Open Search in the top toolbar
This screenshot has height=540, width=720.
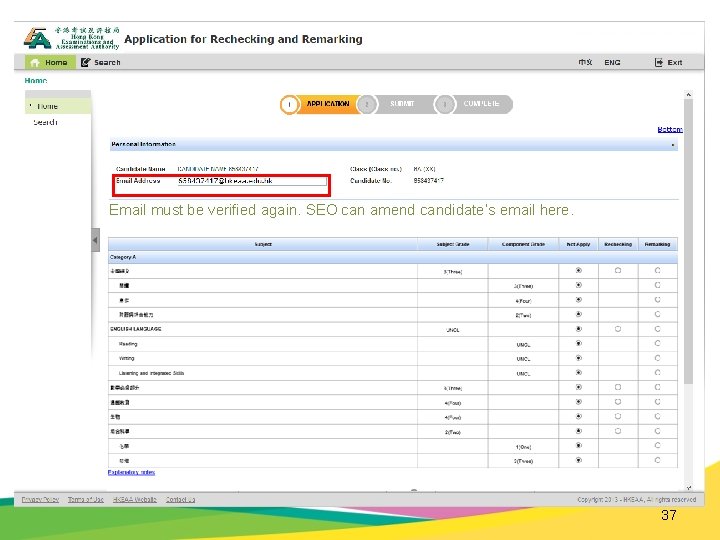101,62
